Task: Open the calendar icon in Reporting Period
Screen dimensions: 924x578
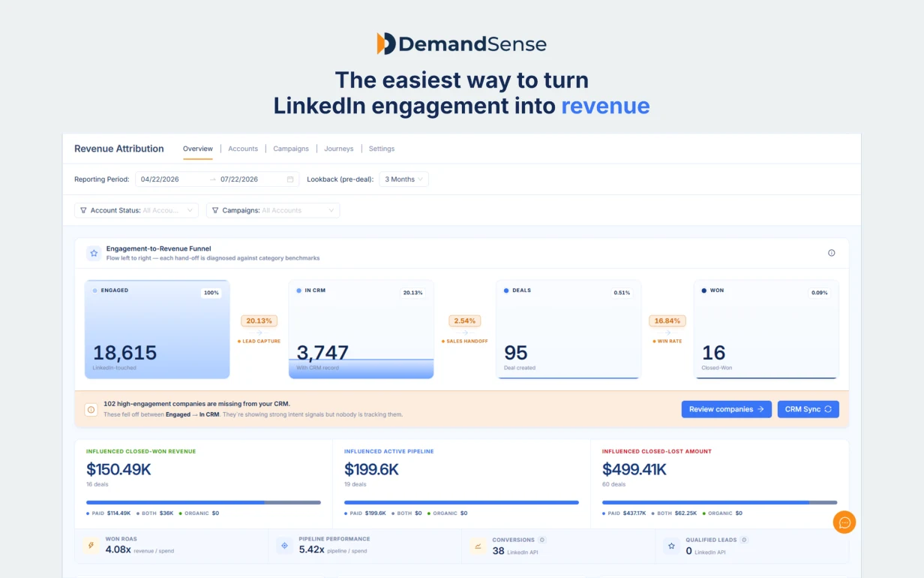Action: (290, 179)
